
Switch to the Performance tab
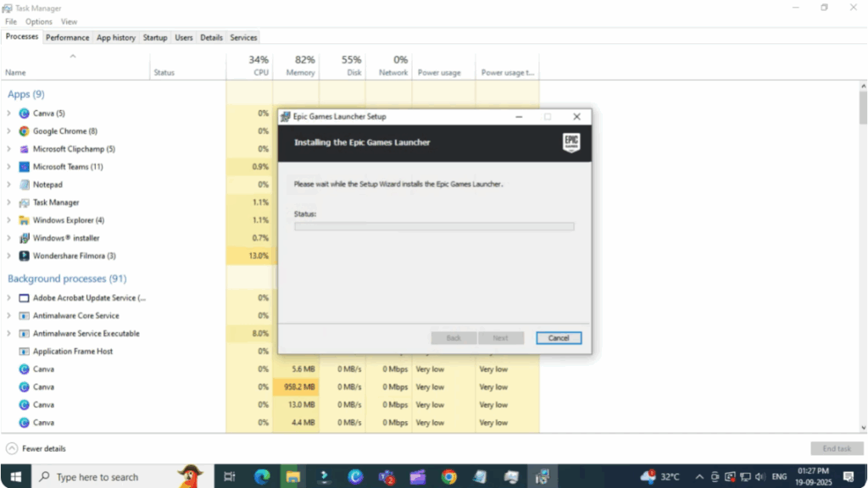pyautogui.click(x=68, y=37)
